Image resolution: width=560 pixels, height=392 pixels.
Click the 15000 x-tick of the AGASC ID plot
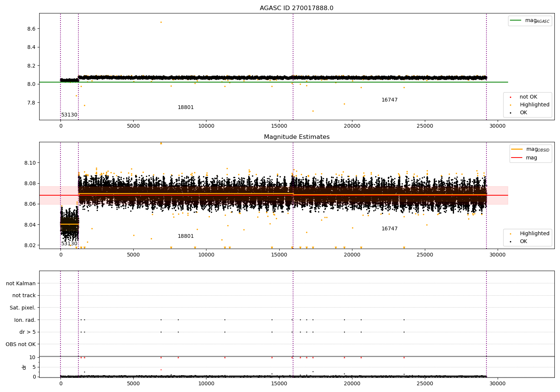coord(279,126)
